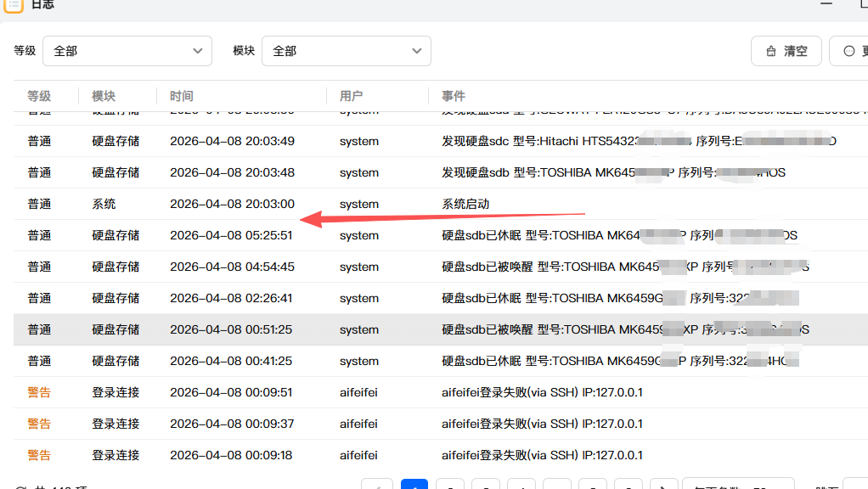868x489 pixels.
Task: Click the next-page arrow in the pagination bar
Action: (x=664, y=485)
